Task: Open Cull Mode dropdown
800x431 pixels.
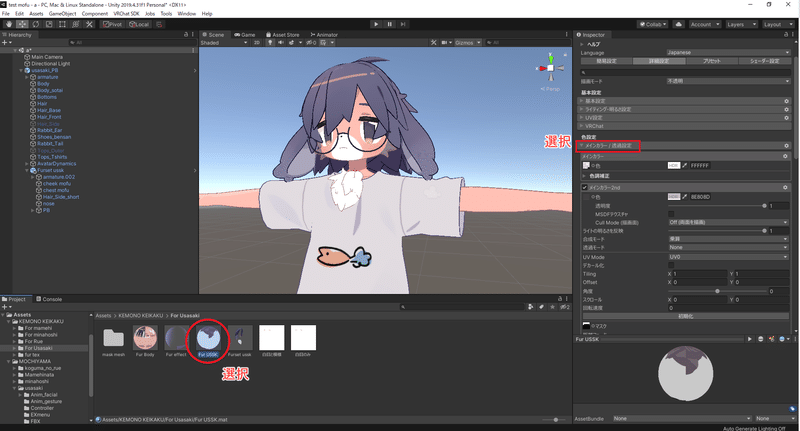Action: click(x=728, y=222)
